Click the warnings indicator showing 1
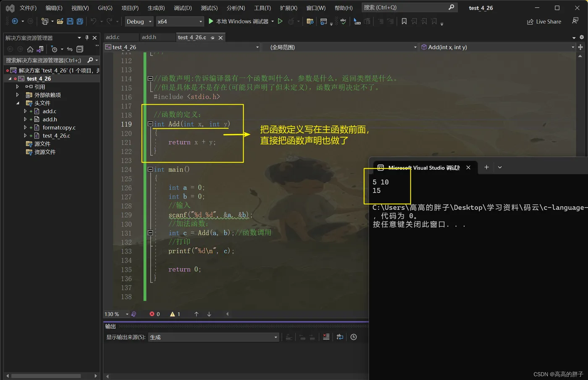The width and height of the screenshot is (588, 380). pyautogui.click(x=175, y=314)
